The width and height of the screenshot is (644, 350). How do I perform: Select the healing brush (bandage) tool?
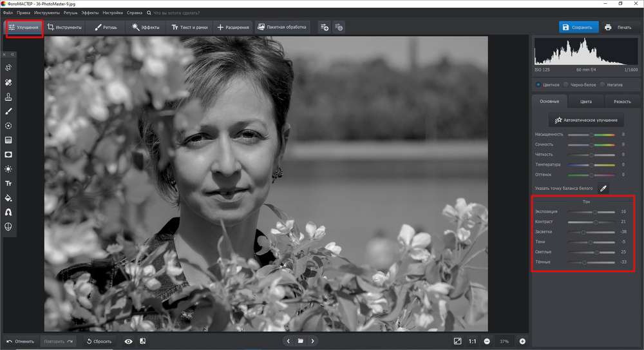pyautogui.click(x=8, y=83)
